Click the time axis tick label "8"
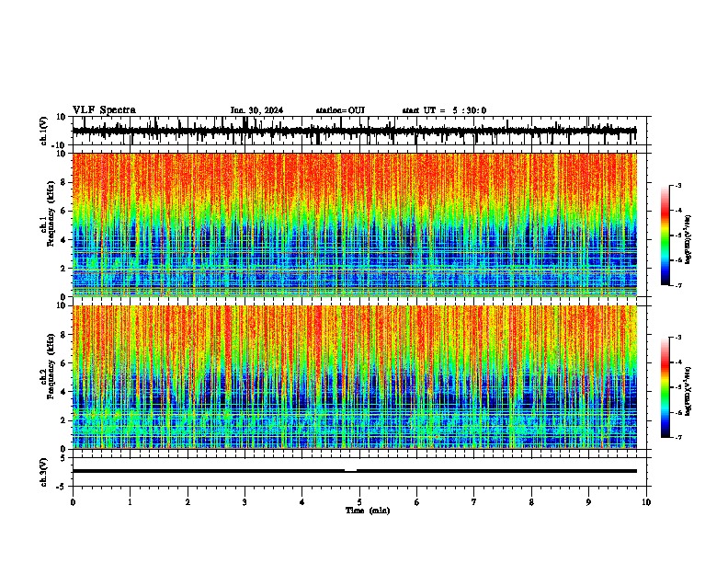Viewport: 728px width, 563px height. [531, 502]
